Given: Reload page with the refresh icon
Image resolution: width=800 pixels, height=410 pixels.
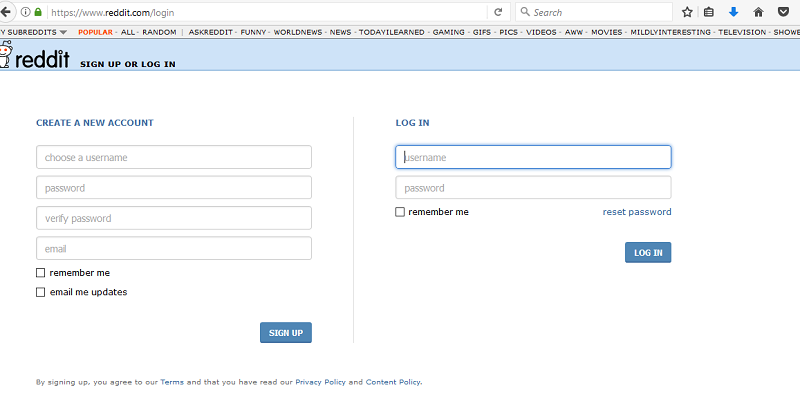Looking at the screenshot, I should tap(498, 12).
